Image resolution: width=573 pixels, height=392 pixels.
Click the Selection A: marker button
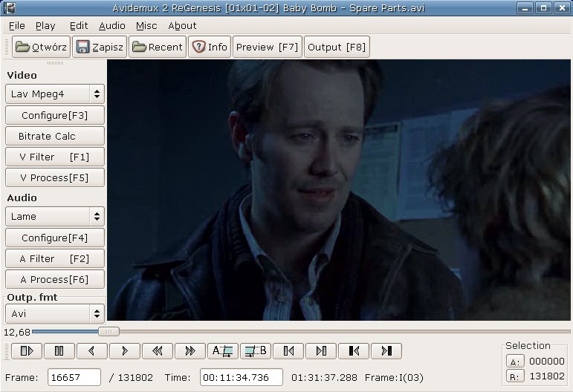pyautogui.click(x=515, y=362)
